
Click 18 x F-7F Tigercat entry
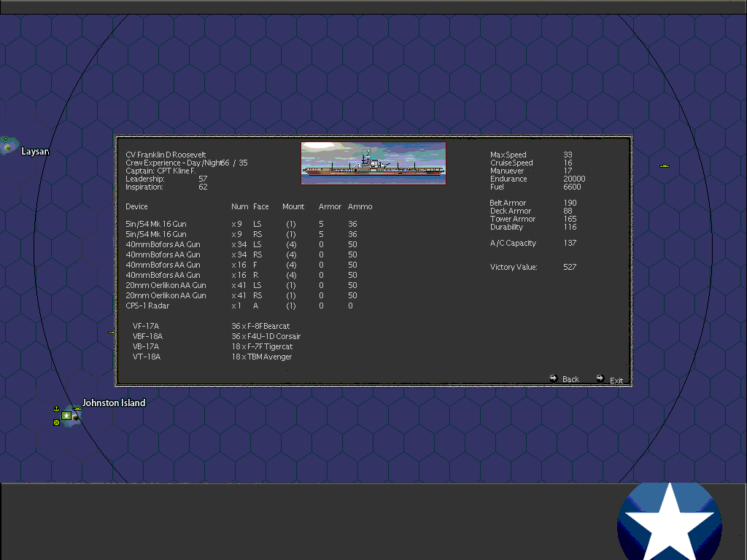[x=262, y=346]
